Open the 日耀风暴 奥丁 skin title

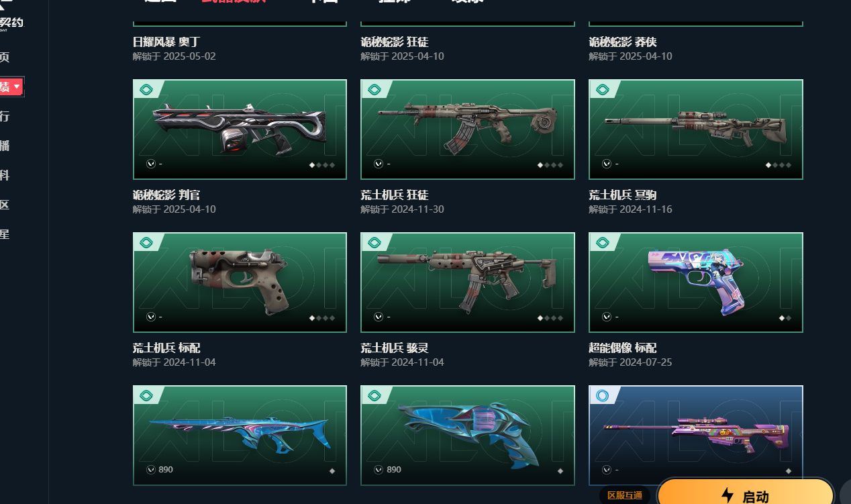pos(166,42)
